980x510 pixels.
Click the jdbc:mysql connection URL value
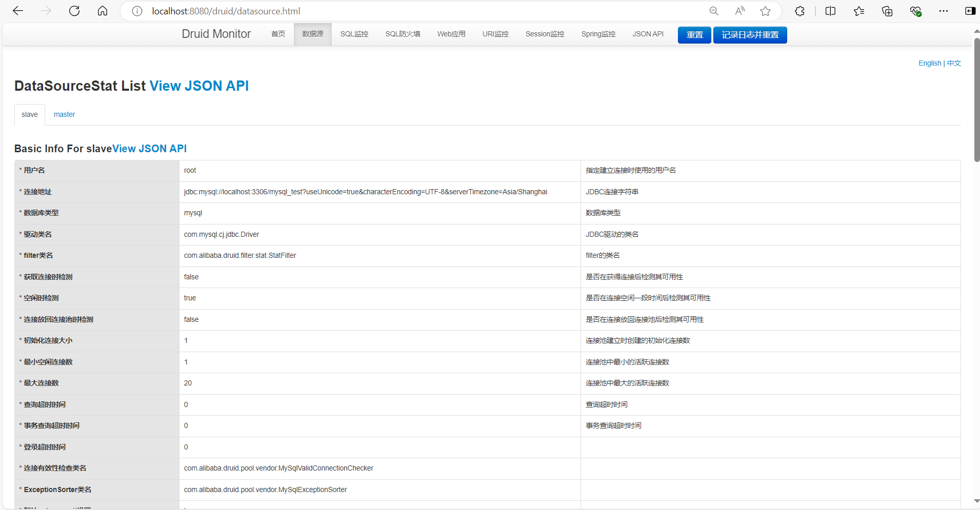366,192
